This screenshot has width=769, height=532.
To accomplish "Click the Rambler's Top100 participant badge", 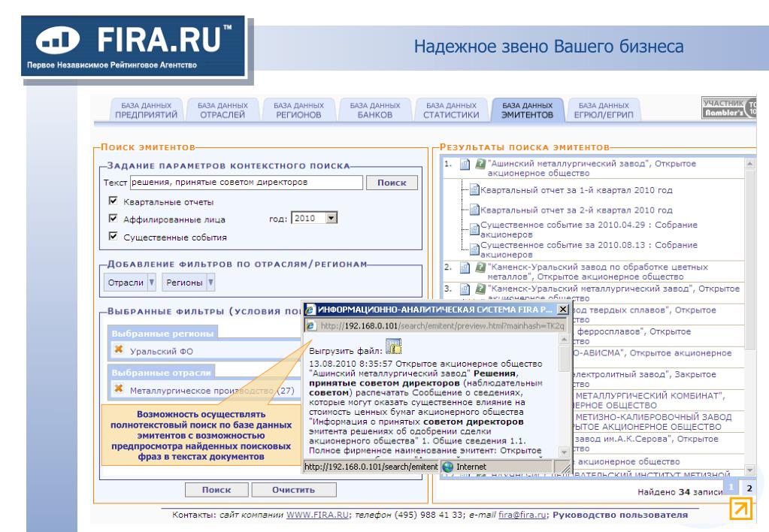I will (729, 107).
